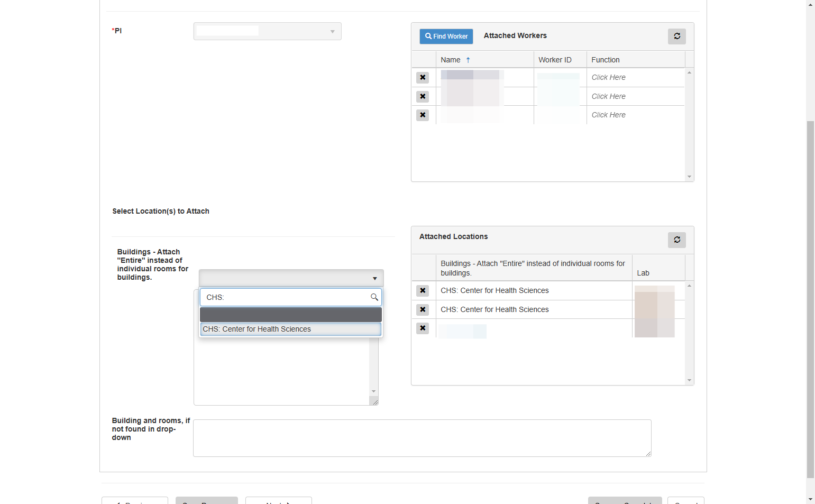Sort workers by Name column header
This screenshot has width=815, height=504.
[x=484, y=60]
